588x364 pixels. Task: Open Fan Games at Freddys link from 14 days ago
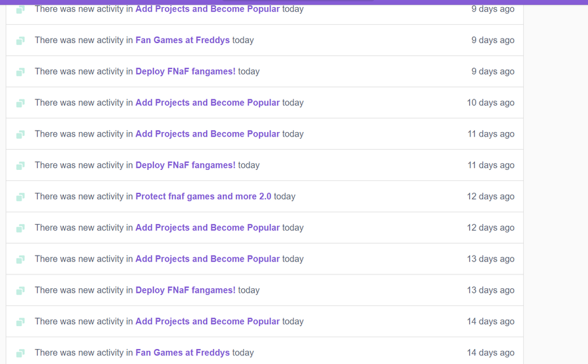tap(182, 352)
